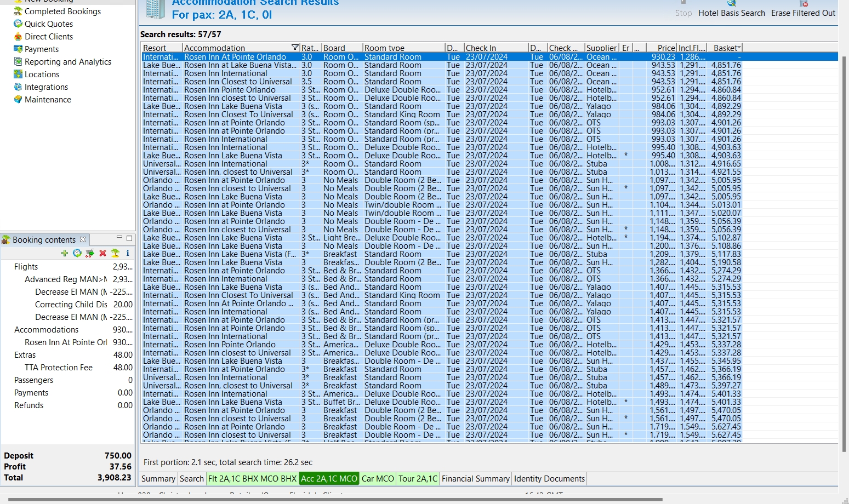Select the 'Rosen Inn Lake Buena Vista (F...' Breakfast row
Screen dimensions: 849x504
pyautogui.click(x=442, y=254)
